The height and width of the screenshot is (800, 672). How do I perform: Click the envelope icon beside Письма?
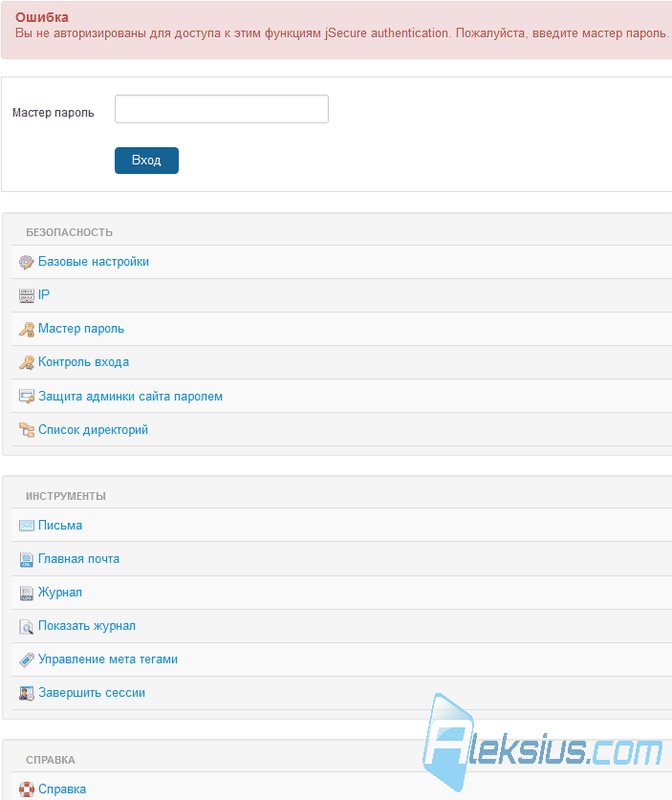(x=26, y=526)
